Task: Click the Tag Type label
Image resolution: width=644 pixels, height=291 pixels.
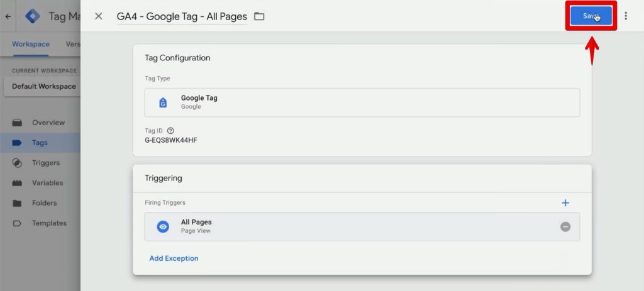Action: click(157, 79)
